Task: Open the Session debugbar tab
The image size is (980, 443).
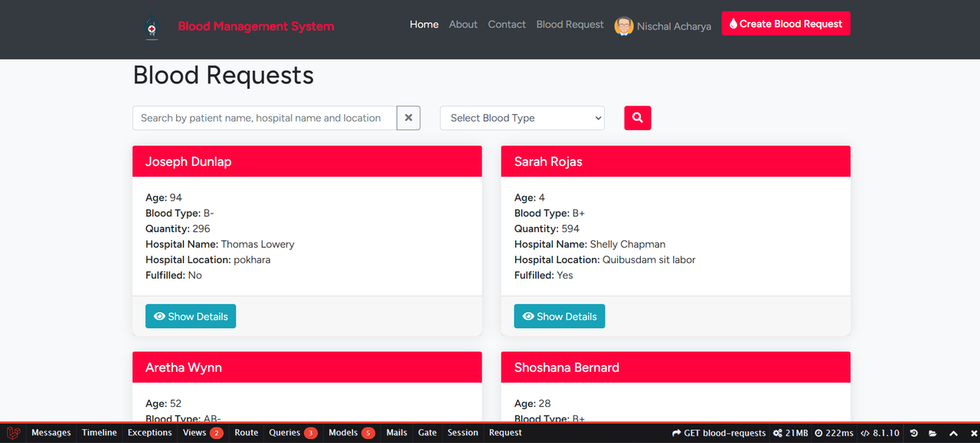Action: pos(463,433)
